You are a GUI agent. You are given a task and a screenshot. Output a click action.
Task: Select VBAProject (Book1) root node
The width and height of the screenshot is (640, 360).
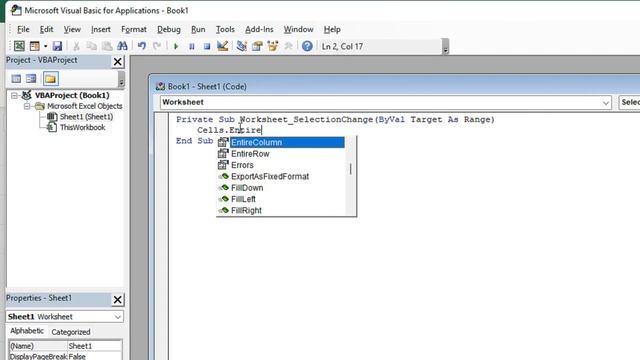coord(72,95)
